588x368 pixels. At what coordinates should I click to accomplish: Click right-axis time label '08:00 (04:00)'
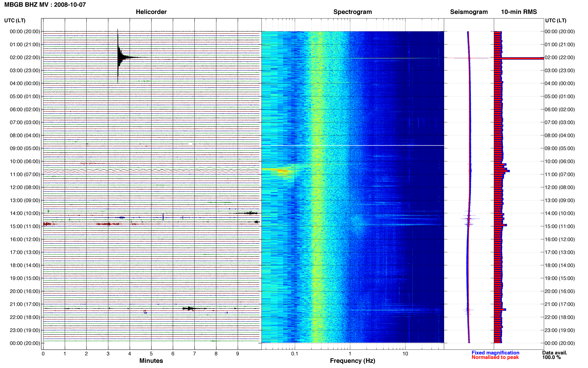click(x=560, y=135)
